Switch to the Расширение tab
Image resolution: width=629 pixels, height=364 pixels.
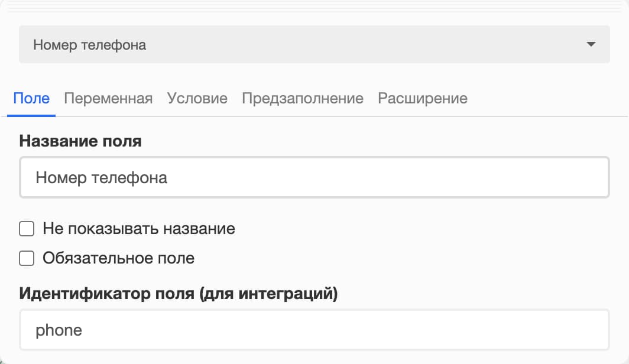(x=423, y=98)
